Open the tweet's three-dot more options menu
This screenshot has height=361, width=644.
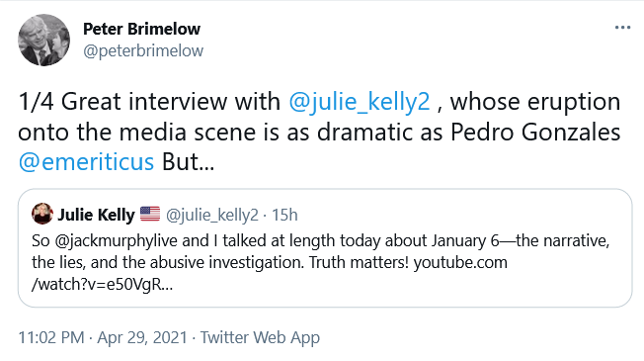click(622, 28)
